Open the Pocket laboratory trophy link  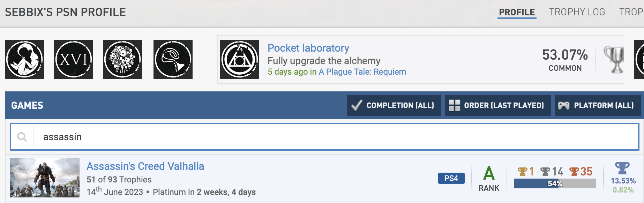[x=308, y=48]
